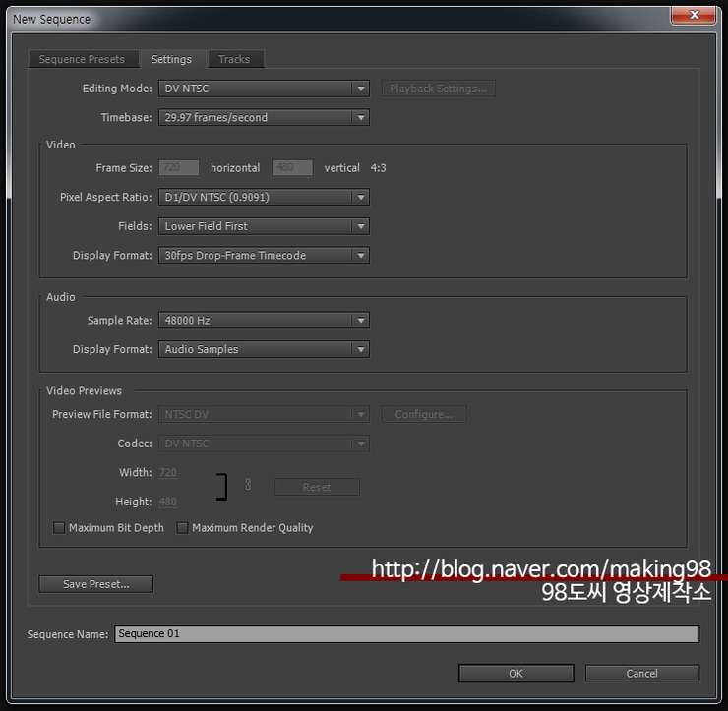This screenshot has width=728, height=711.
Task: Open the Fields dropdown
Action: (x=264, y=226)
